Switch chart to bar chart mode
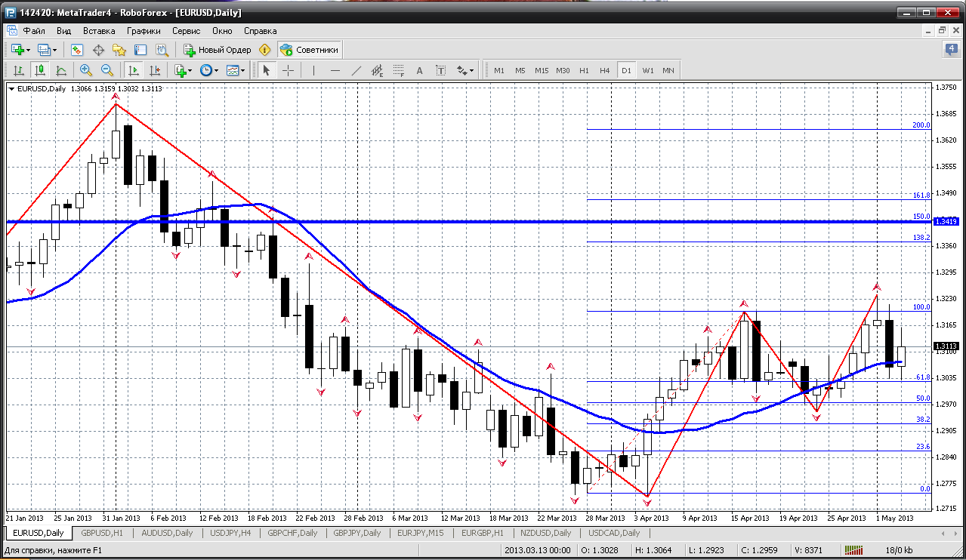This screenshot has width=966, height=560. [x=18, y=70]
